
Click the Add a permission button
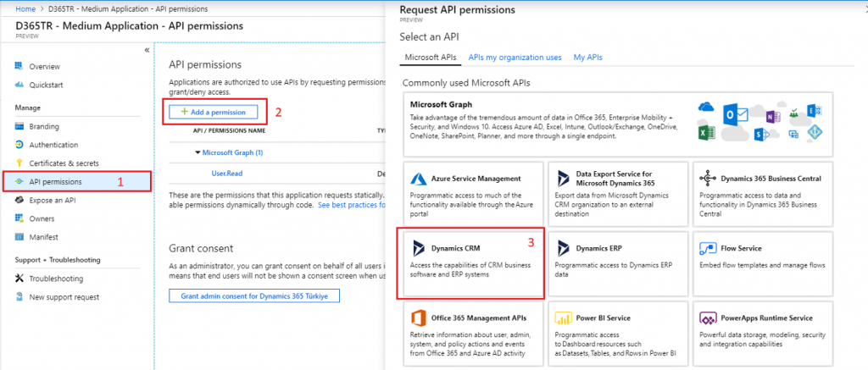214,112
